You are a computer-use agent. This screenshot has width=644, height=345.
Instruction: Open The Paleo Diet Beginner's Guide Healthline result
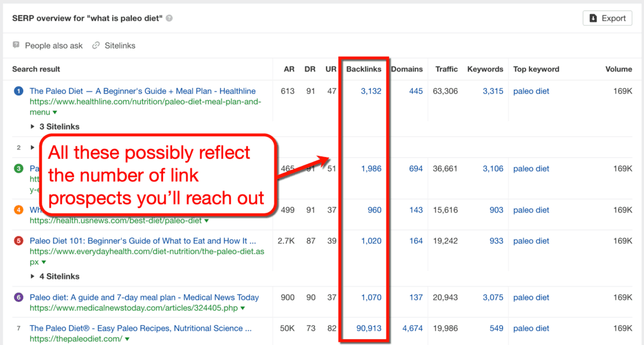click(x=142, y=91)
